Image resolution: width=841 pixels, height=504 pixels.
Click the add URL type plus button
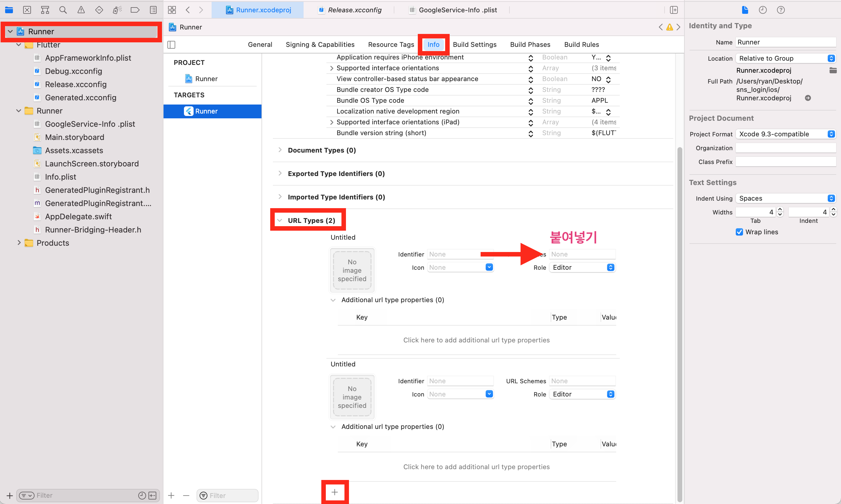point(334,492)
